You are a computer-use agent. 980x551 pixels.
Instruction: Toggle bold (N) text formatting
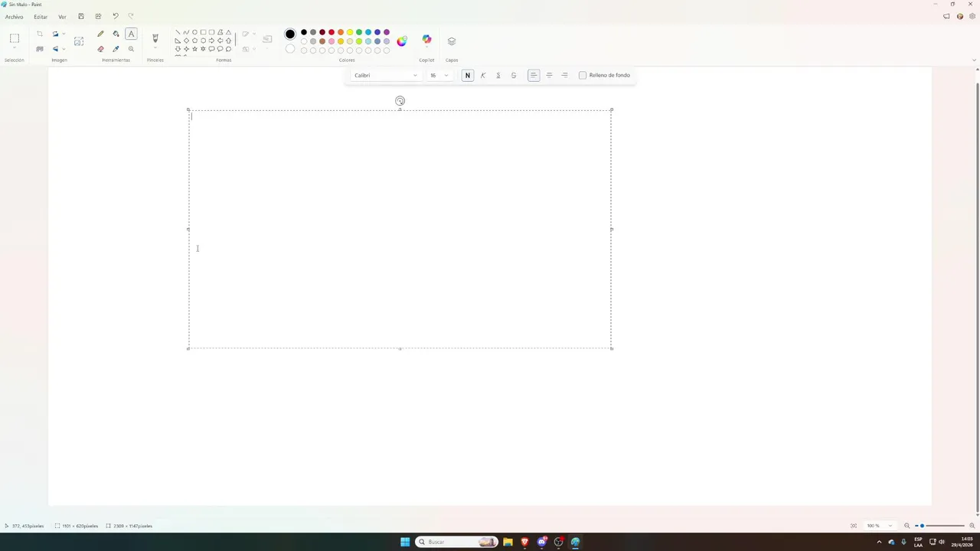468,75
